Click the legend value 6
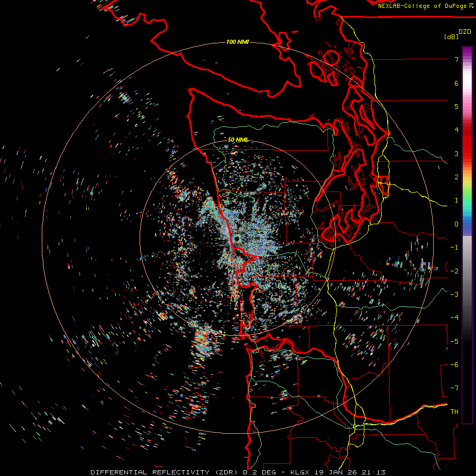 (456, 83)
